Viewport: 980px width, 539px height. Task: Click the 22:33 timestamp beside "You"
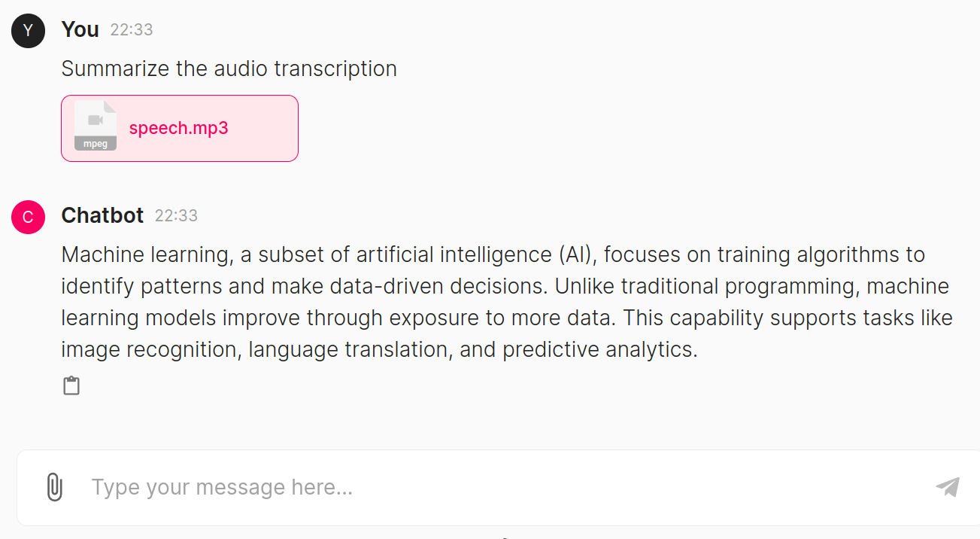coord(132,30)
